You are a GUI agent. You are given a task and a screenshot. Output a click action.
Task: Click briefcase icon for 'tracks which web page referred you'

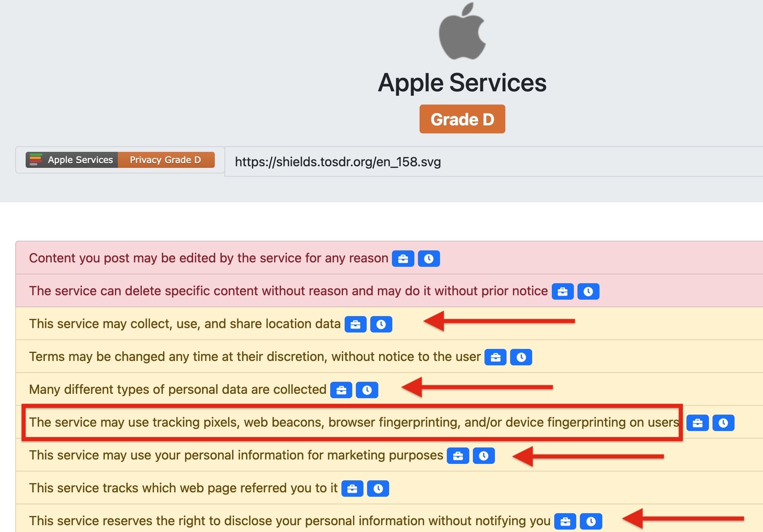point(352,488)
